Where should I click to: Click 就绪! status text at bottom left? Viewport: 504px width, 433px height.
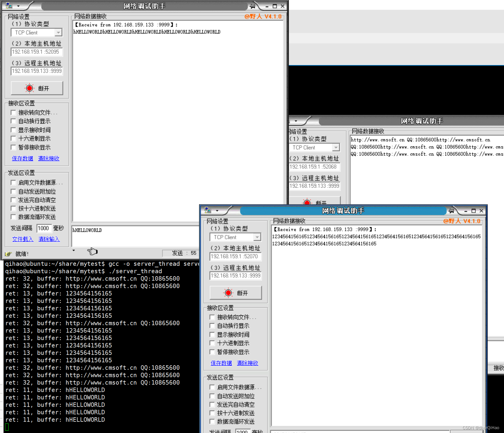(x=22, y=254)
